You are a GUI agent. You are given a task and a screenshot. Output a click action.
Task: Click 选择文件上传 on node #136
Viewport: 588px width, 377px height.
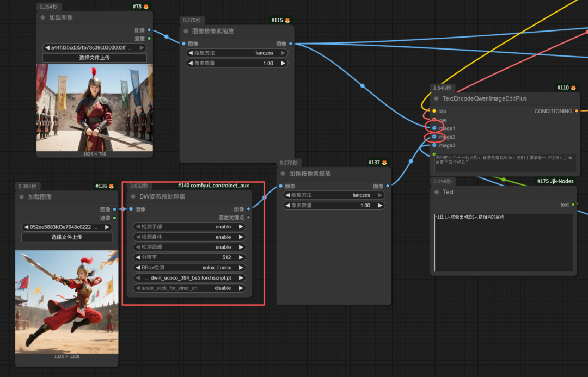point(67,237)
